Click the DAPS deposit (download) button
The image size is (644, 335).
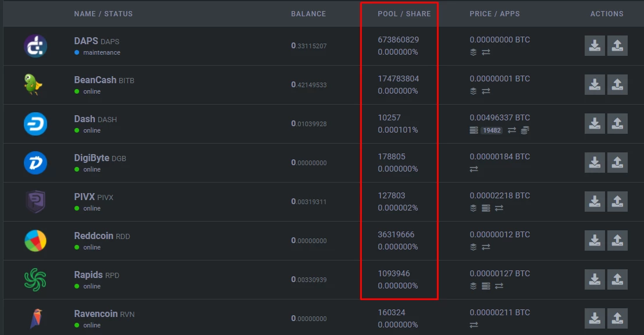pyautogui.click(x=595, y=45)
